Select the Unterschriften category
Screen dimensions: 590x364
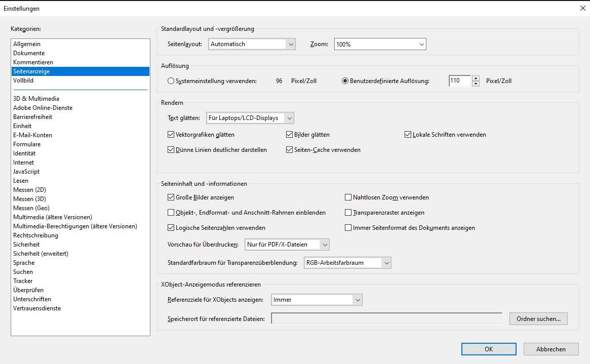pyautogui.click(x=32, y=299)
